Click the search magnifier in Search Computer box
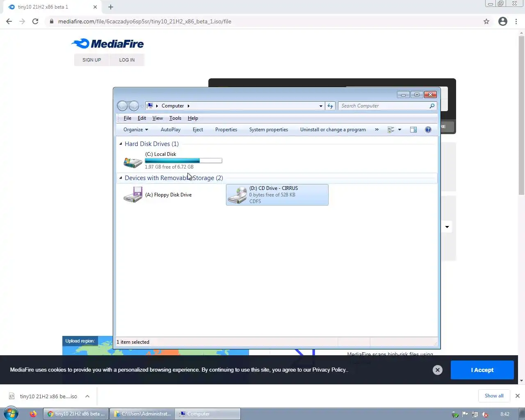 [432, 106]
